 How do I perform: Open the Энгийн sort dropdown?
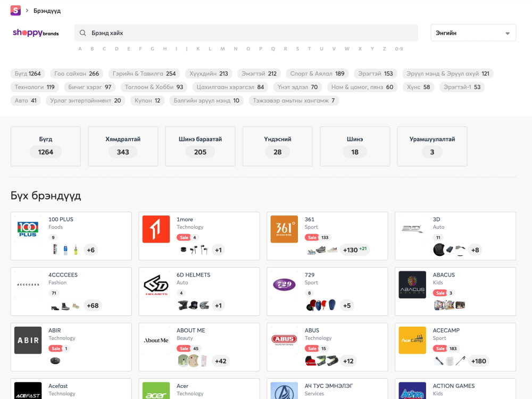click(473, 33)
